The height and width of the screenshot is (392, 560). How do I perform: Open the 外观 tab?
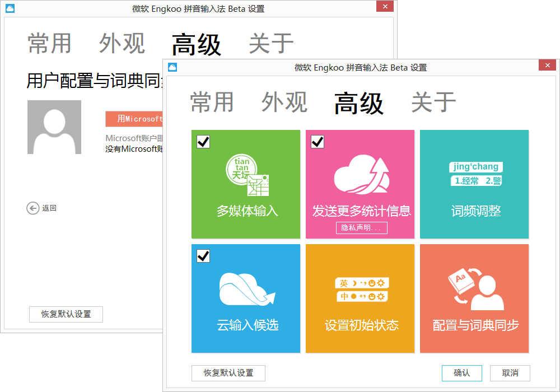(284, 102)
